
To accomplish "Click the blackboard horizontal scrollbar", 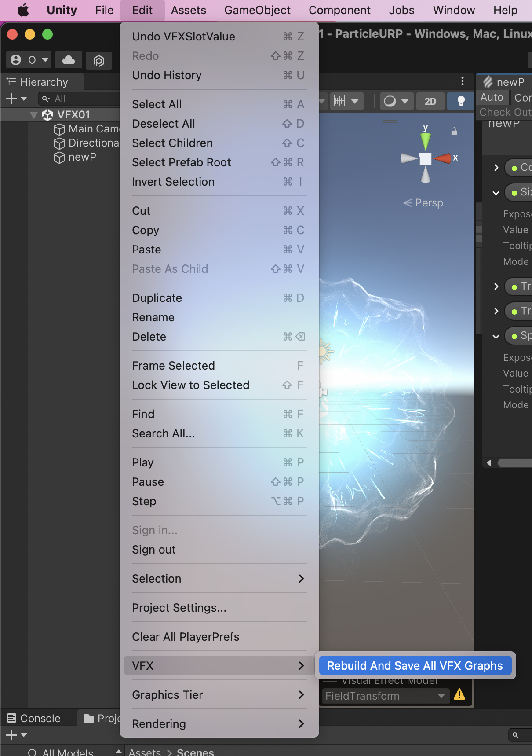I will coord(515,463).
